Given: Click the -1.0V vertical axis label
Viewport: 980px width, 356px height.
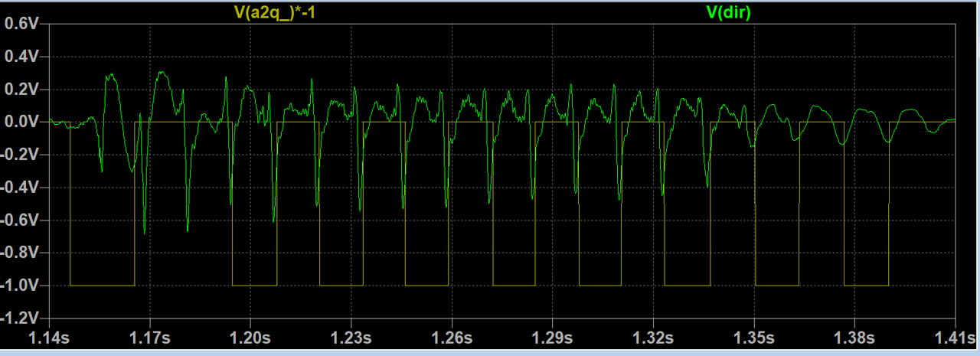Looking at the screenshot, I should tap(20, 286).
